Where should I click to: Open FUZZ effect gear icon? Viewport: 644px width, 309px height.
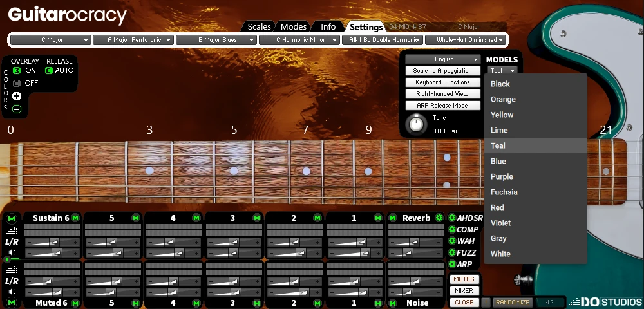452,252
